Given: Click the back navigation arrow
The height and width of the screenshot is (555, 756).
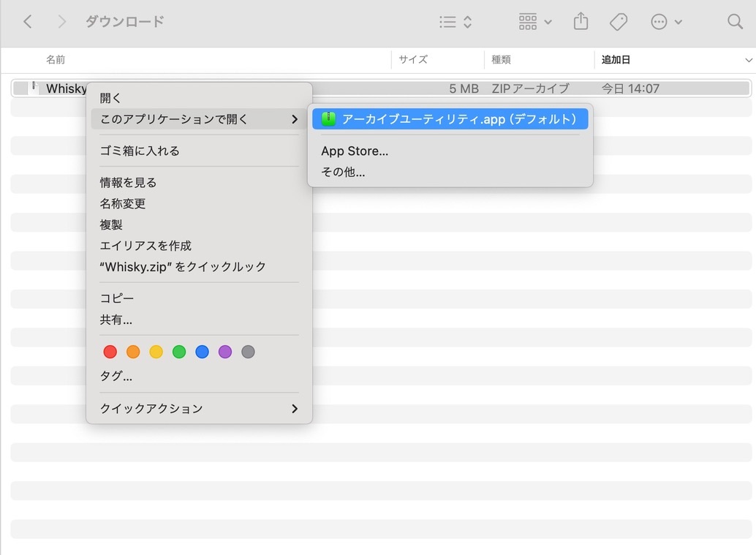Looking at the screenshot, I should [27, 21].
